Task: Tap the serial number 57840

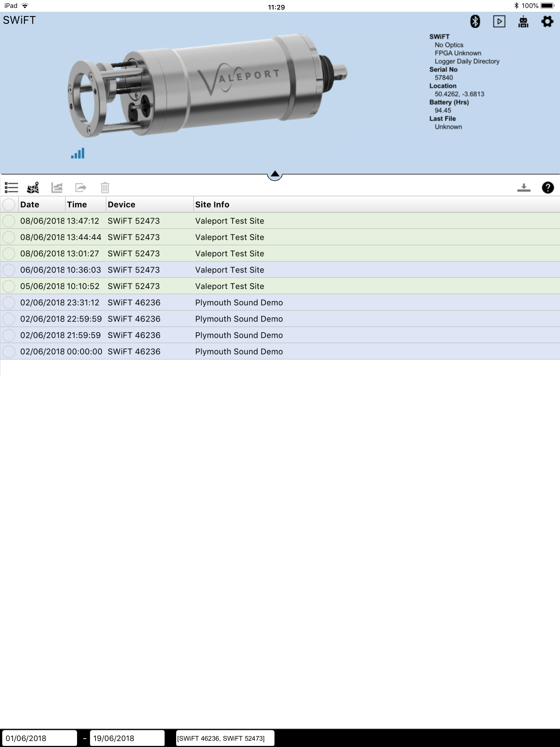Action: (444, 78)
